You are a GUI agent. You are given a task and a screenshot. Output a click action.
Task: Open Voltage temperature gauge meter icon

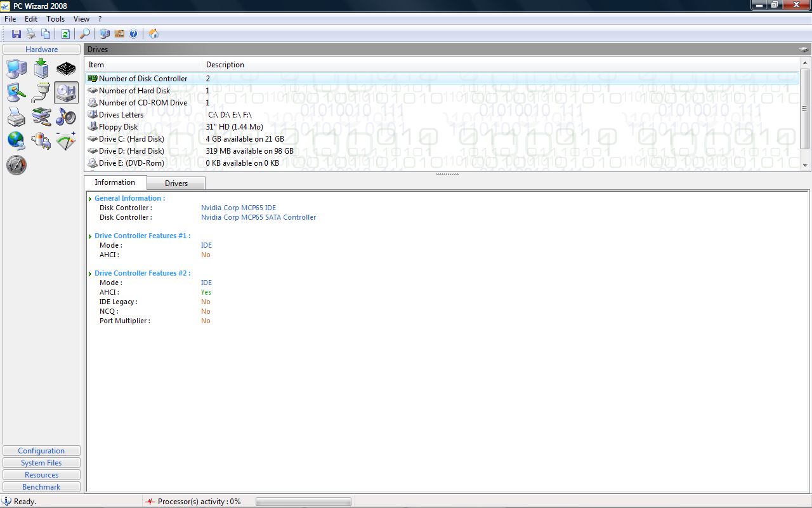pyautogui.click(x=66, y=140)
